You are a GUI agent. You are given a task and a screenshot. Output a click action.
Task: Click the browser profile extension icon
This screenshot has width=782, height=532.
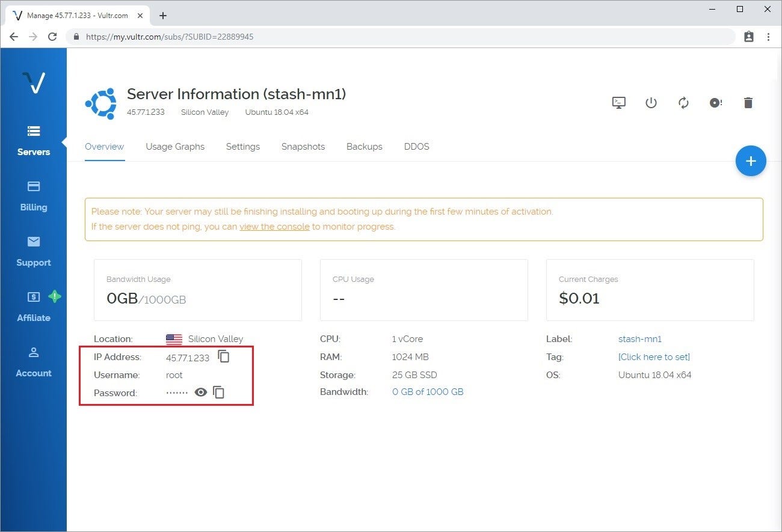[749, 37]
